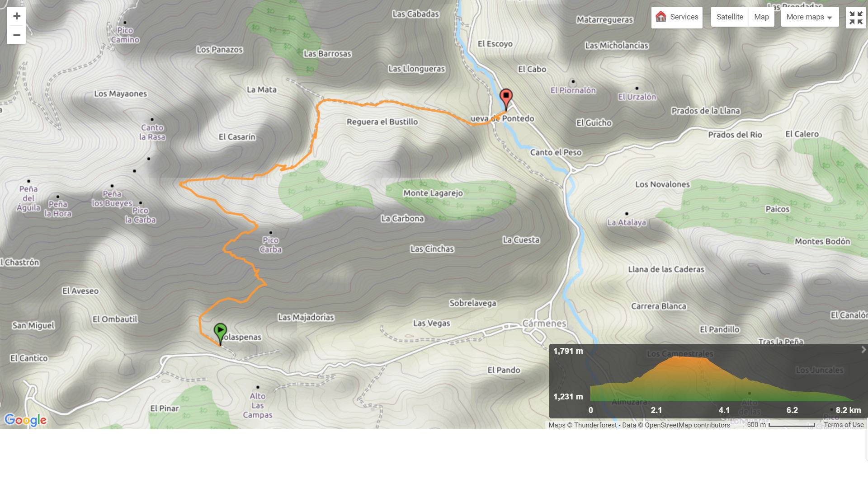Click the 500 m scale bar

791,425
